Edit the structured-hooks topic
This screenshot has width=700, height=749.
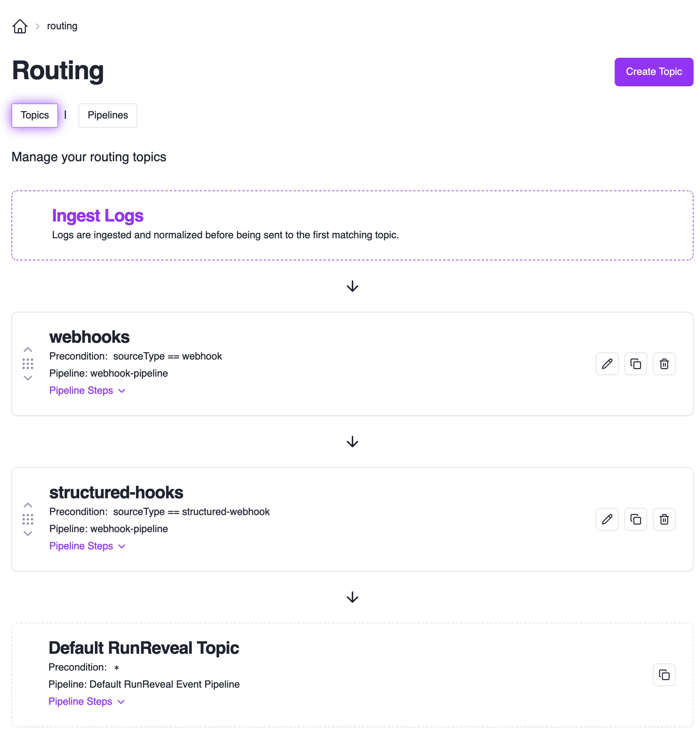pos(607,519)
